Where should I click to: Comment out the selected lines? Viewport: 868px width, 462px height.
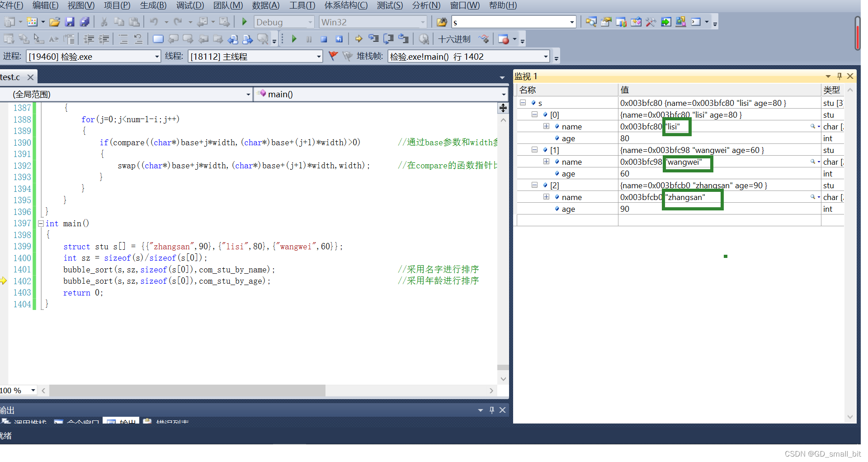(x=123, y=39)
